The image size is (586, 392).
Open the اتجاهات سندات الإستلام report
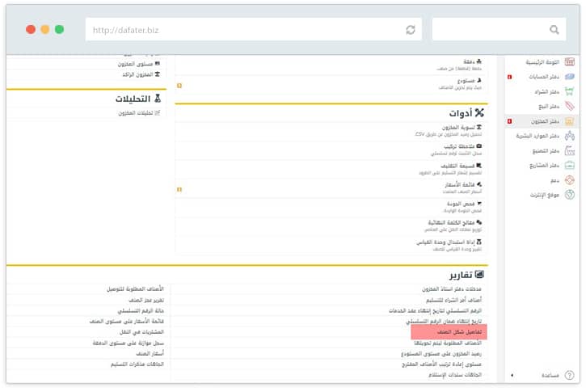(x=455, y=374)
